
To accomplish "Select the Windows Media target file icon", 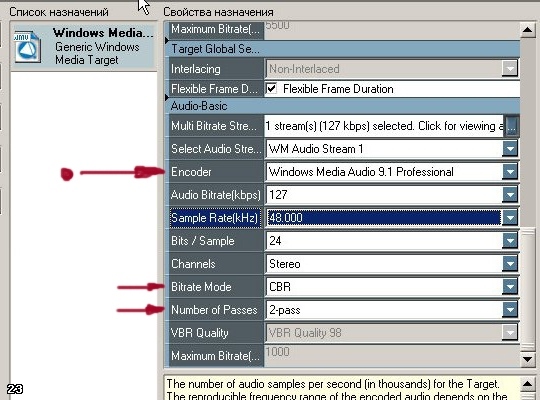I will (27, 47).
